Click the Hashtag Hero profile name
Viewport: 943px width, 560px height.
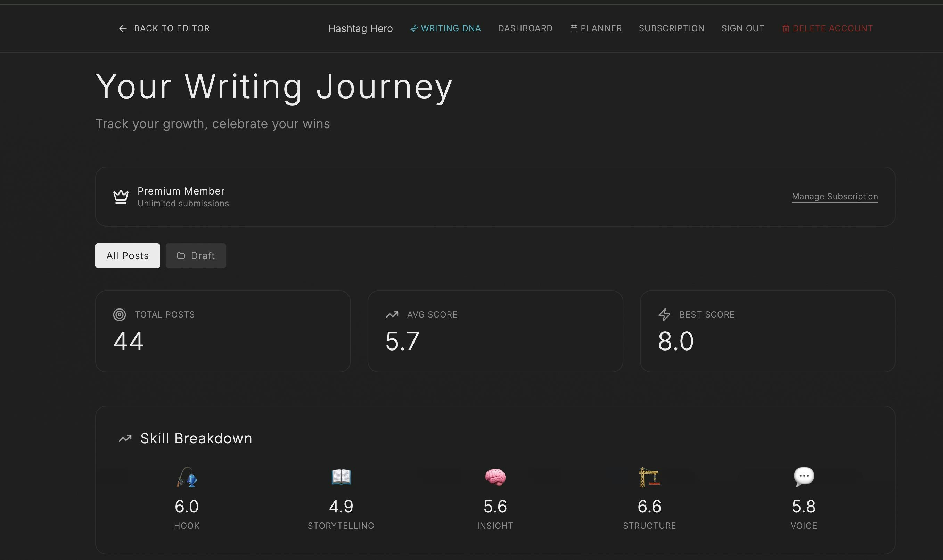tap(360, 29)
